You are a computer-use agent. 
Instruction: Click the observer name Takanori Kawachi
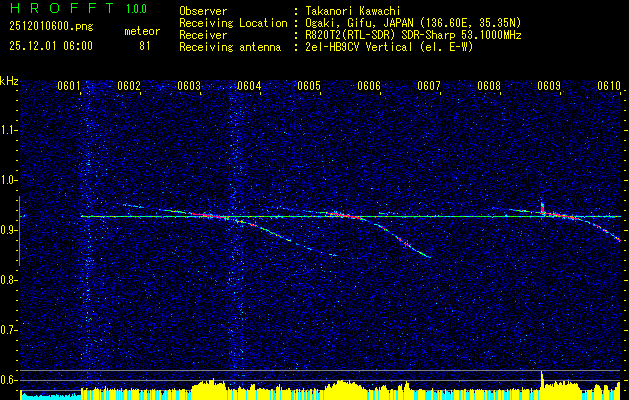[351, 11]
